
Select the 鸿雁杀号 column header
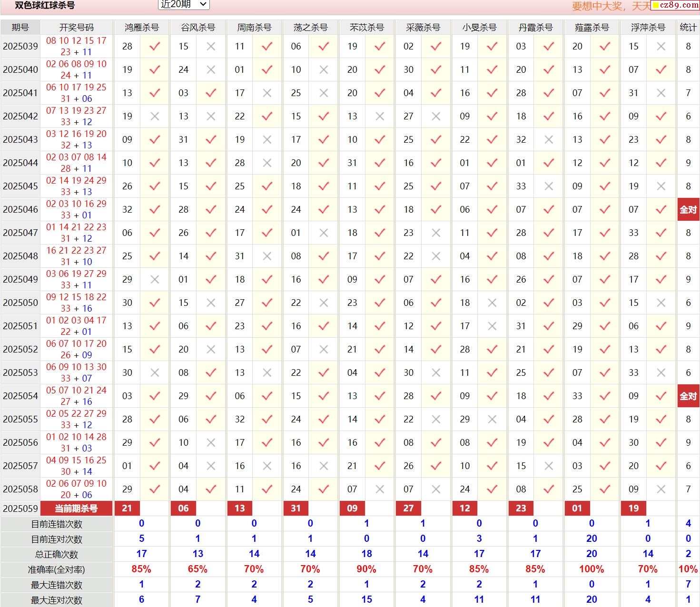[141, 28]
